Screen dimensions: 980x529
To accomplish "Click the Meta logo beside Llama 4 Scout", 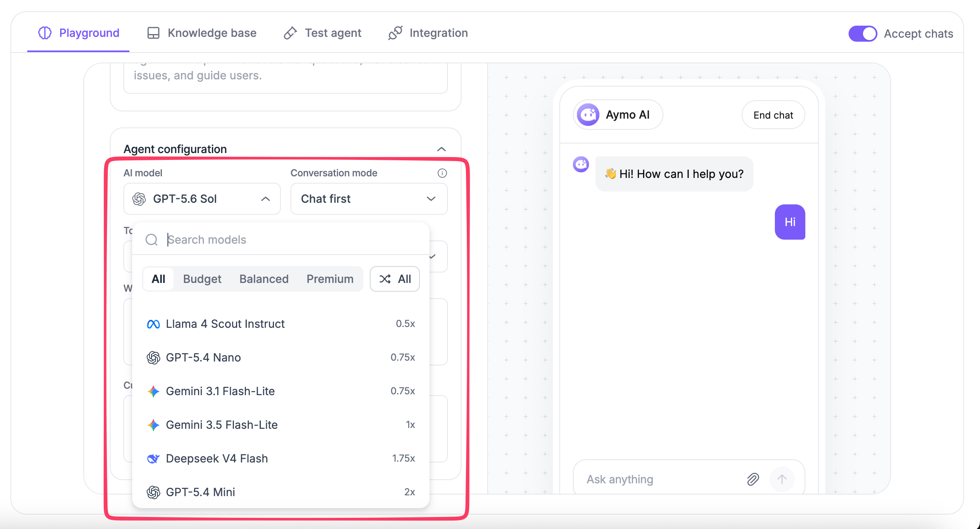I will 153,324.
